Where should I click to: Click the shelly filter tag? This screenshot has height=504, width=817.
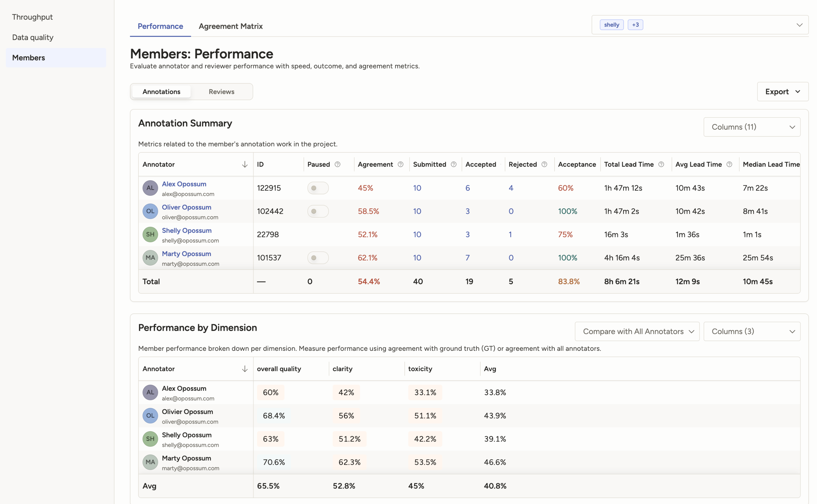coord(611,25)
